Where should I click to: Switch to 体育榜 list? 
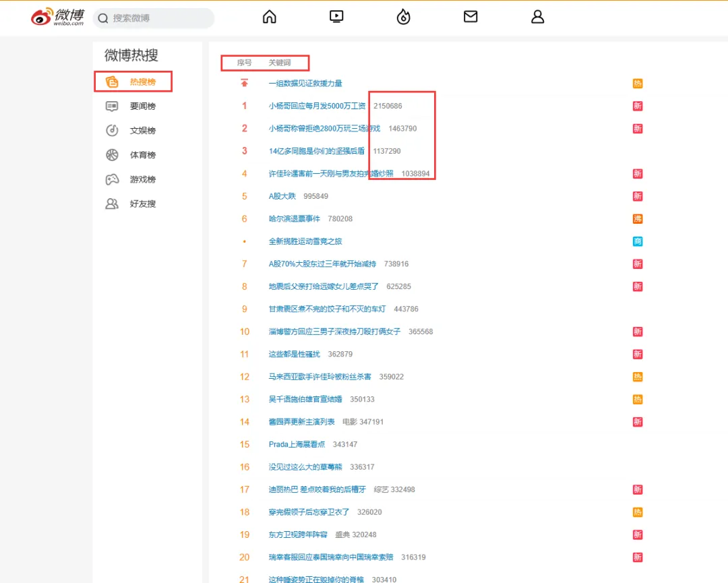click(142, 155)
